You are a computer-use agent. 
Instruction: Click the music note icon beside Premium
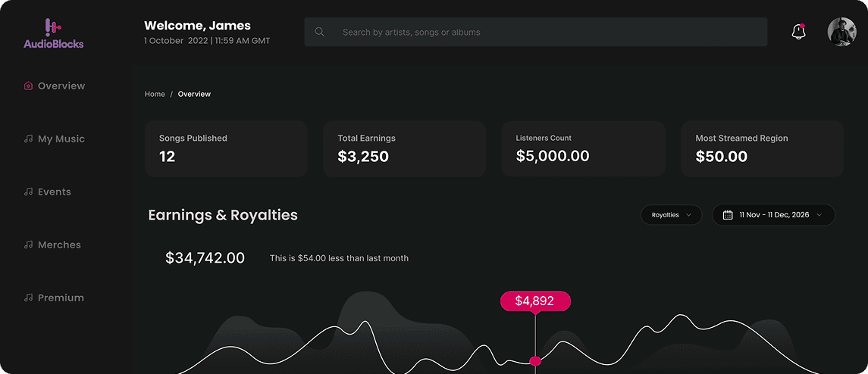29,298
